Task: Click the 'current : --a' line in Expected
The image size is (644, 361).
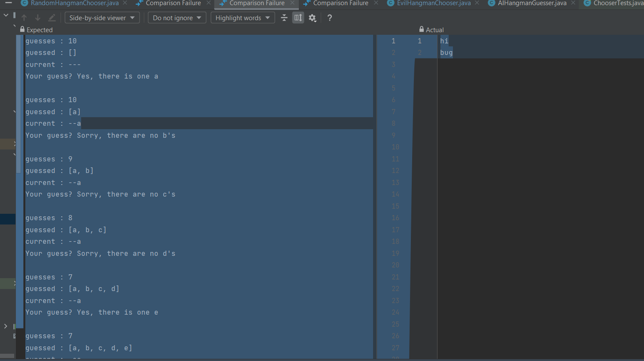Action: point(53,124)
